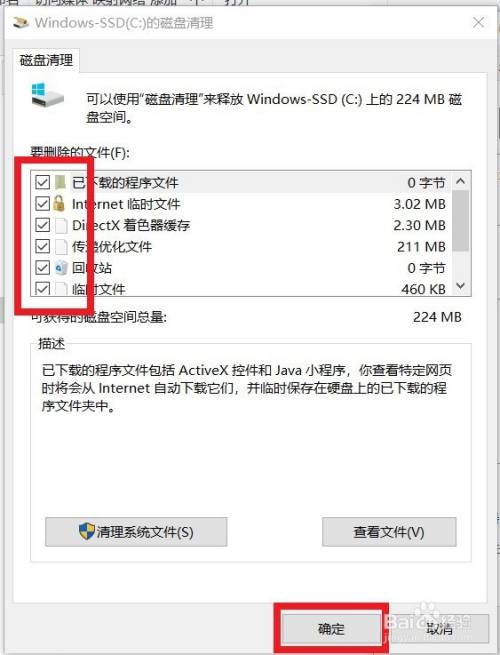500x655 pixels.
Task: Select the 临时文件 list row
Action: pos(241,289)
